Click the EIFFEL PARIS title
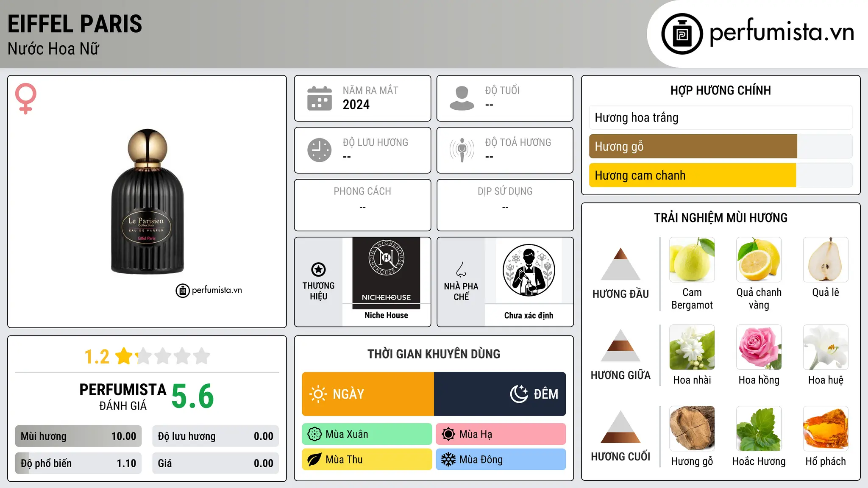 coord(75,24)
